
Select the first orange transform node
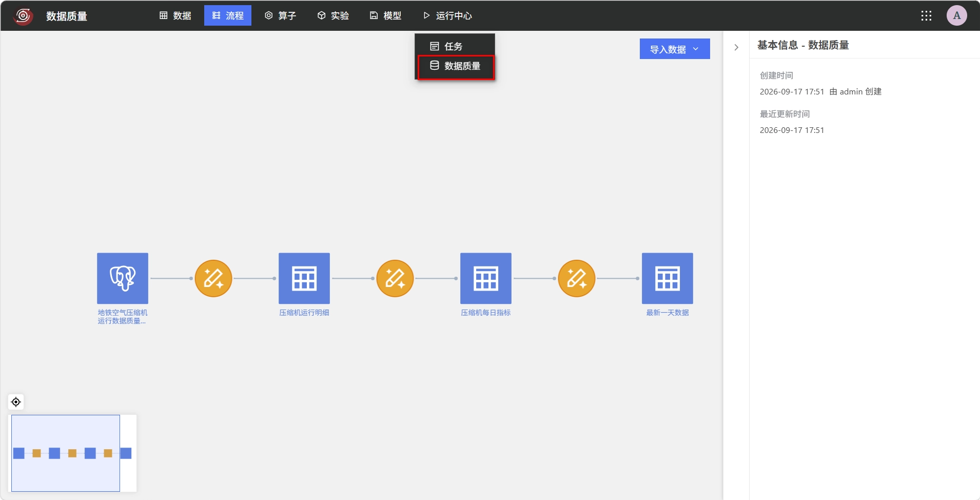pyautogui.click(x=213, y=278)
